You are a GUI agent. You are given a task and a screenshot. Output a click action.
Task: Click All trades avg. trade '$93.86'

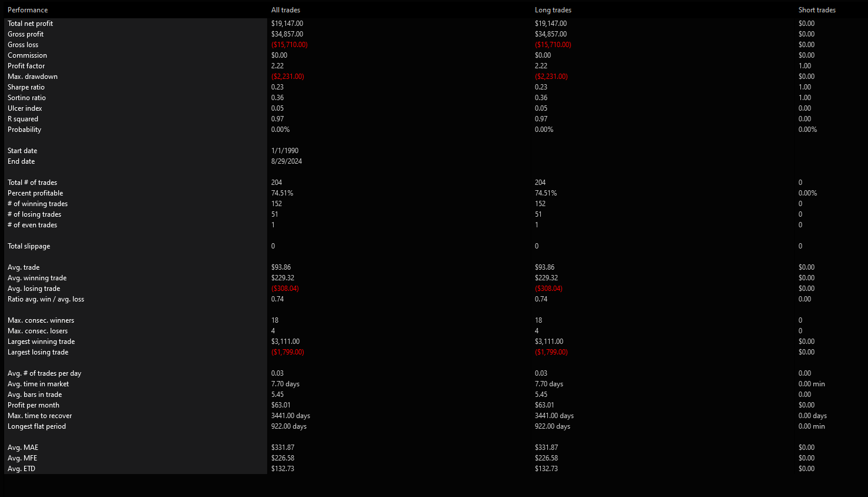coord(281,267)
